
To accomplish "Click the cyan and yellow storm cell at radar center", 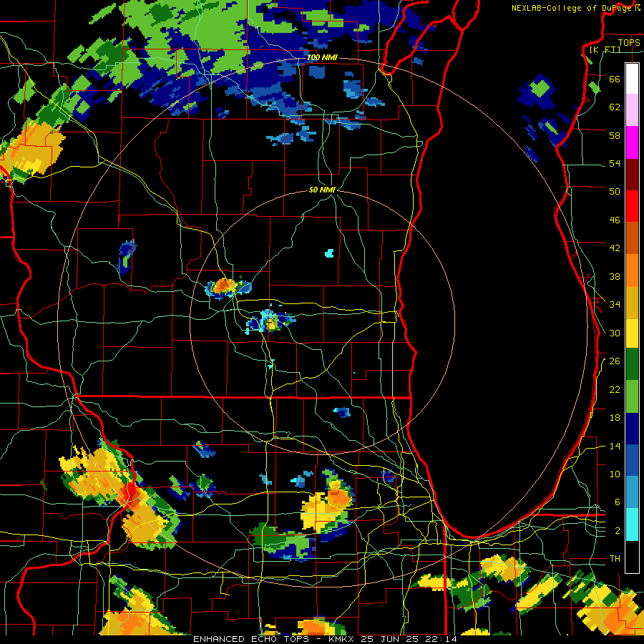I will 270,321.
